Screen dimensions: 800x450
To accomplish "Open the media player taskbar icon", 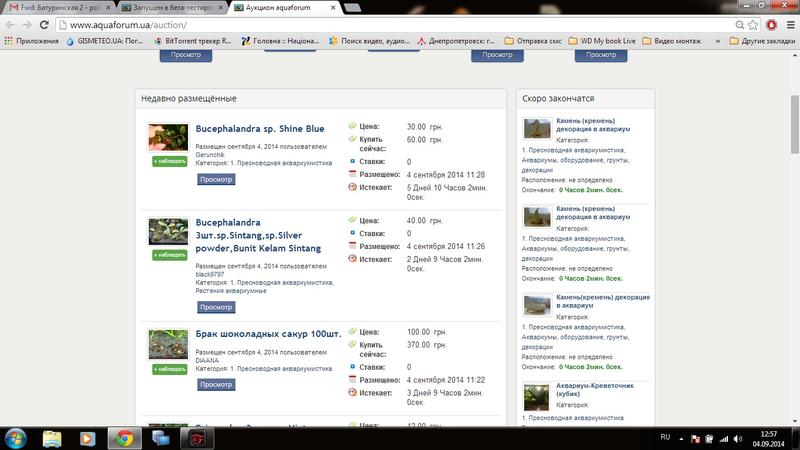I will point(88,437).
